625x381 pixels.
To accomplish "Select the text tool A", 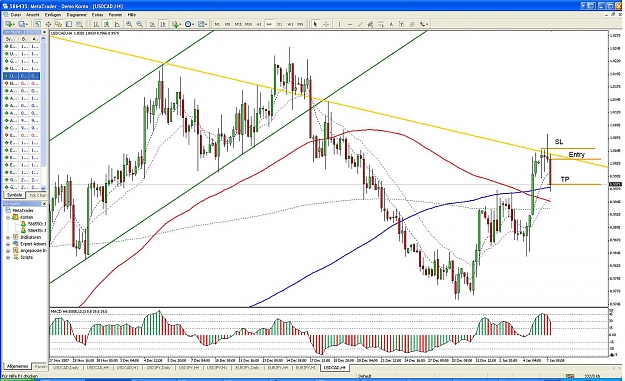I will click(x=391, y=24).
